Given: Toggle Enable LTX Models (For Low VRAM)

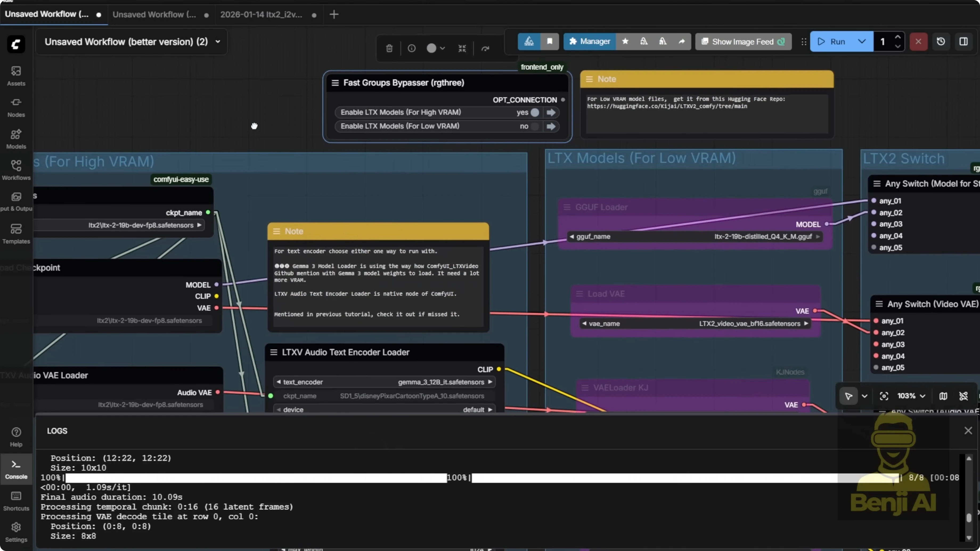Looking at the screenshot, I should tap(534, 126).
